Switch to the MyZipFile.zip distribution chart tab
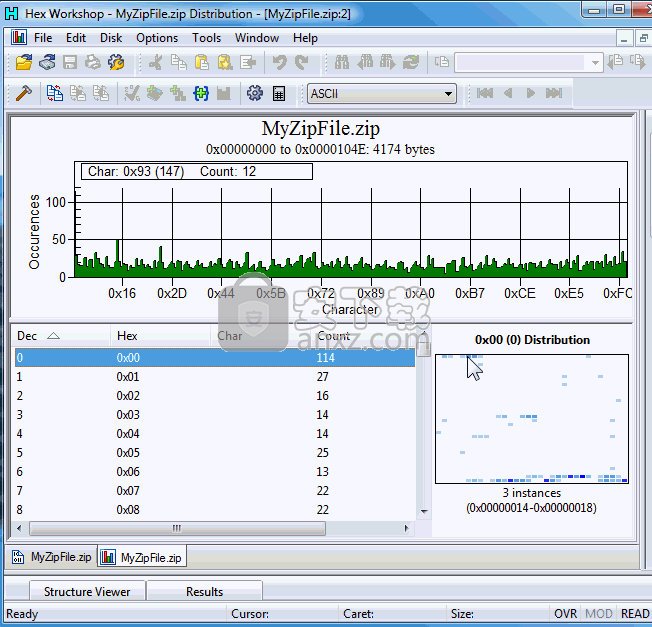Image resolution: width=652 pixels, height=627 pixels. click(142, 557)
